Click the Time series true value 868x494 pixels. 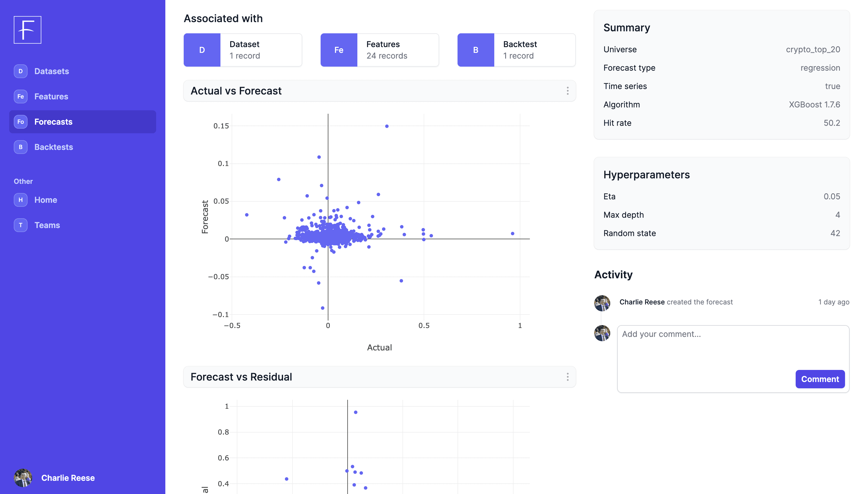[x=832, y=86]
